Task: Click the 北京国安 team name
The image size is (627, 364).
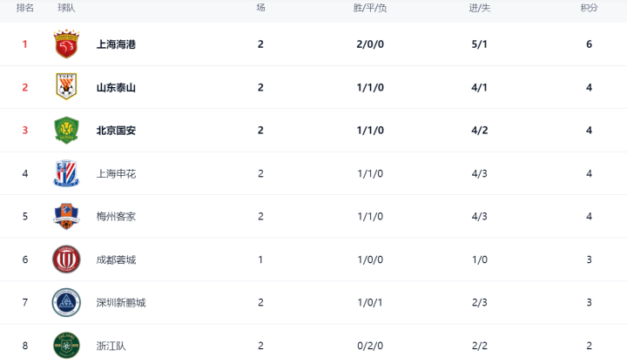Action: 116,131
